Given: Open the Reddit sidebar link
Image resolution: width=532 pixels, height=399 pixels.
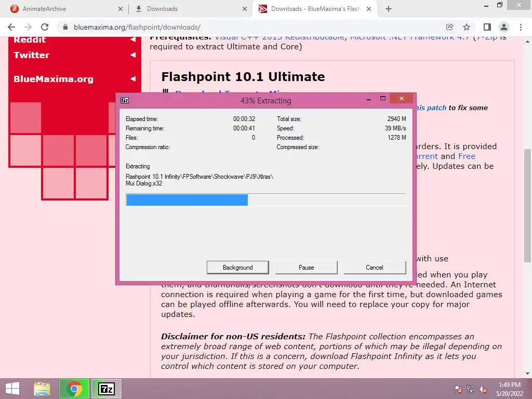Looking at the screenshot, I should (x=30, y=39).
